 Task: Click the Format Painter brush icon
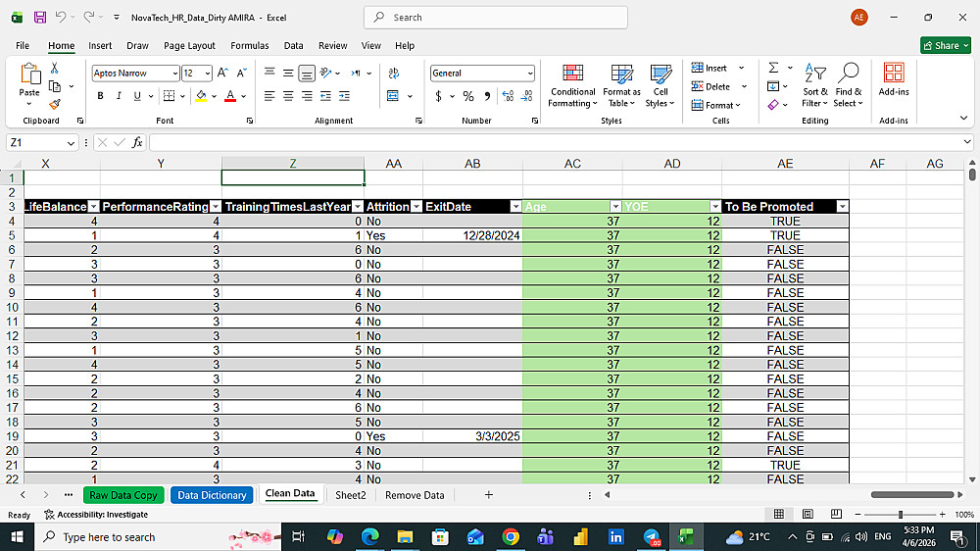(x=54, y=104)
